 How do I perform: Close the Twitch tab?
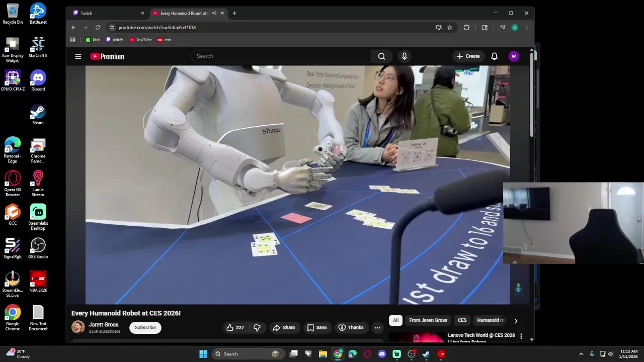(x=142, y=13)
